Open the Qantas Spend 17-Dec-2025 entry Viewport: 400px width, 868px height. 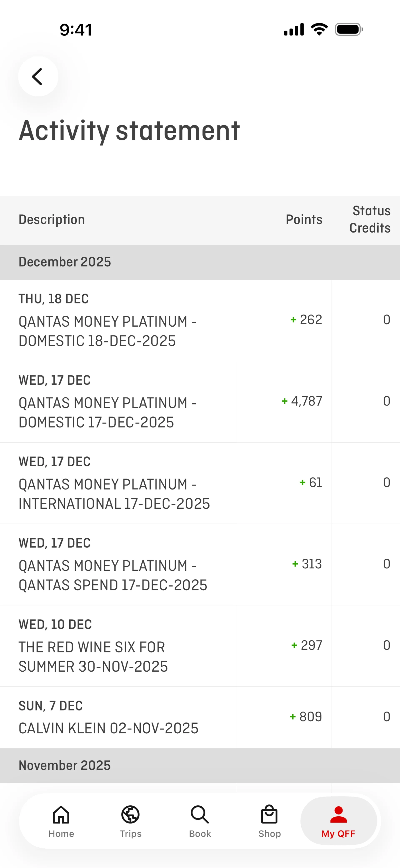113,575
